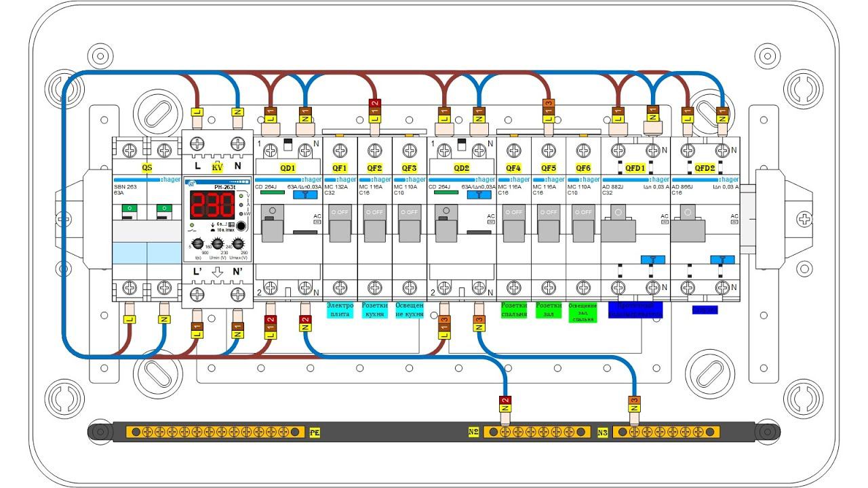The width and height of the screenshot is (868, 488).
Task: Click the bottom terminal screw of breaker QF6
Action: tap(583, 289)
